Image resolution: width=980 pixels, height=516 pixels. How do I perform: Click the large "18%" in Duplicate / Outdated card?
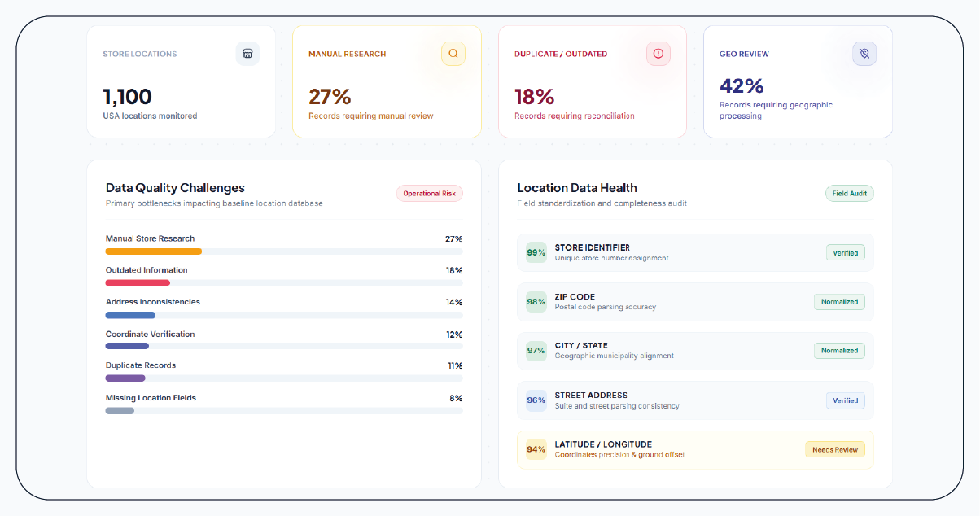click(534, 97)
